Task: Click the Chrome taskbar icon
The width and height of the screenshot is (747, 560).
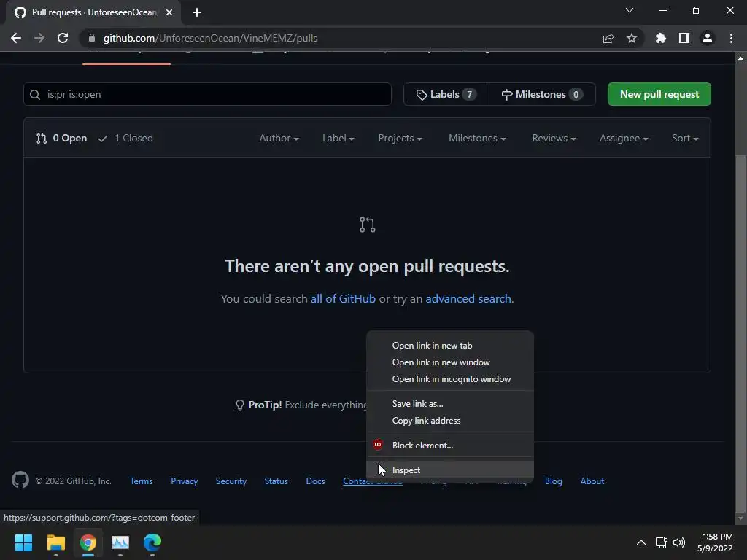Action: 88,542
